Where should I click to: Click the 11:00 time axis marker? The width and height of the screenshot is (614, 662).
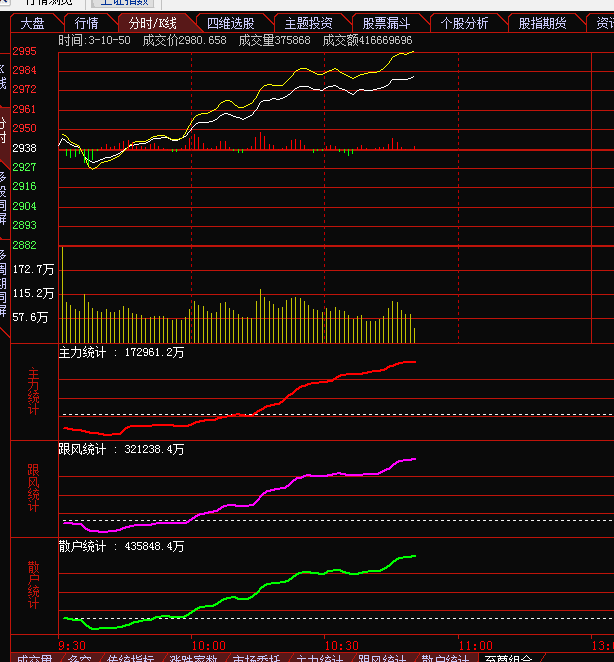pyautogui.click(x=476, y=646)
